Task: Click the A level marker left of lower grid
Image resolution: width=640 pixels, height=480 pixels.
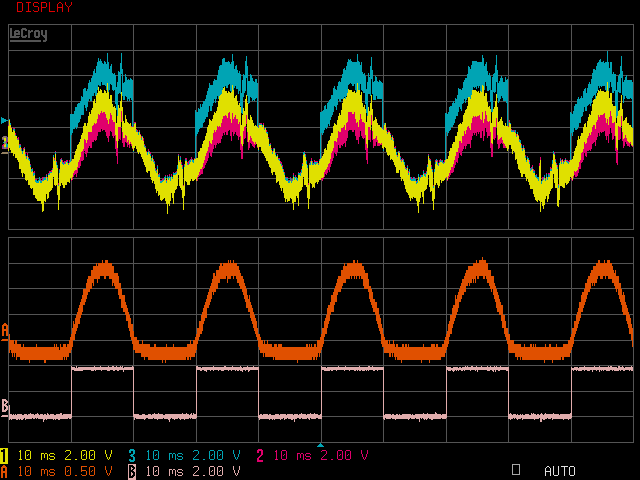Action: tap(5, 329)
